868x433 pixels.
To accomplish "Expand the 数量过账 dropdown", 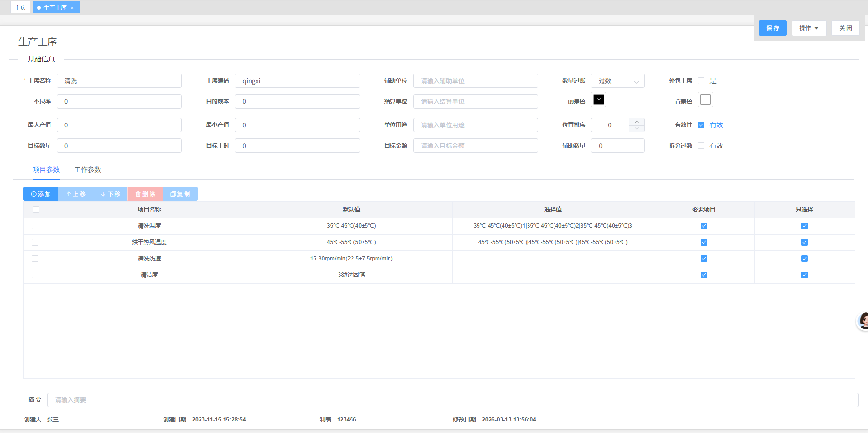I will coord(617,81).
